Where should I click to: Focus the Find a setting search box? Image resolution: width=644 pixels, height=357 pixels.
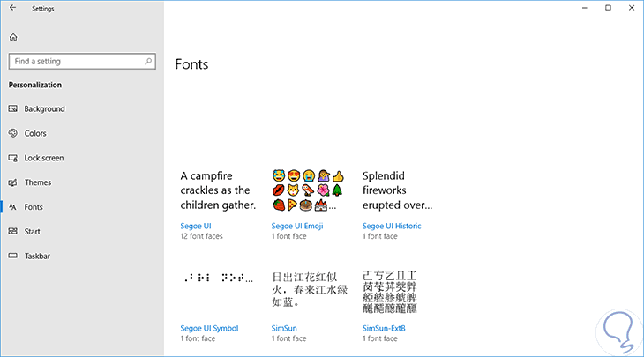82,61
